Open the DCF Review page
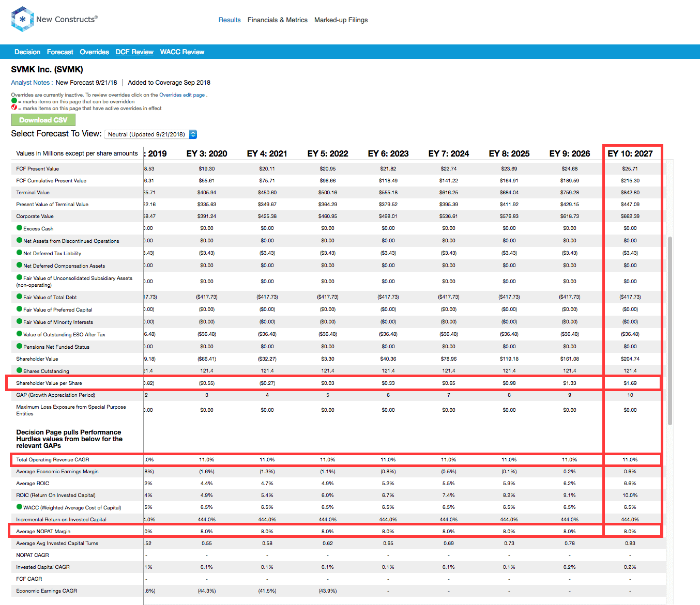The width and height of the screenshot is (700, 605). pos(134,52)
